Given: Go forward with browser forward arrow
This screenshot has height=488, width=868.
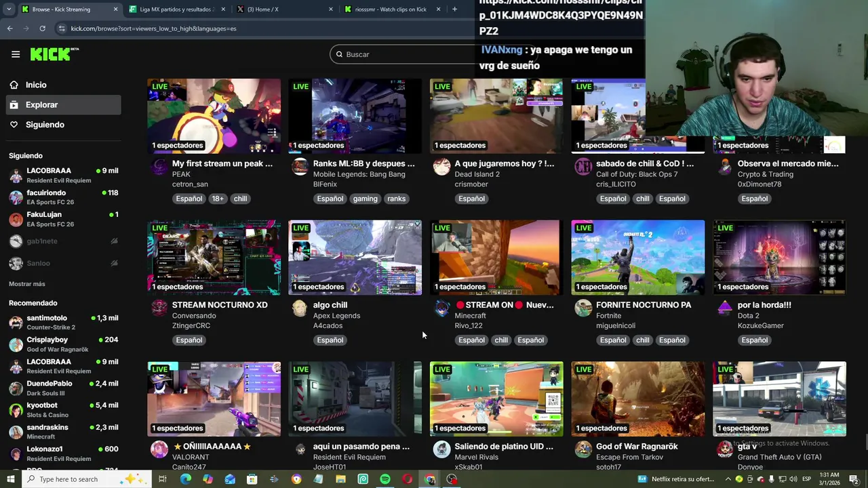Looking at the screenshot, I should tap(26, 28).
